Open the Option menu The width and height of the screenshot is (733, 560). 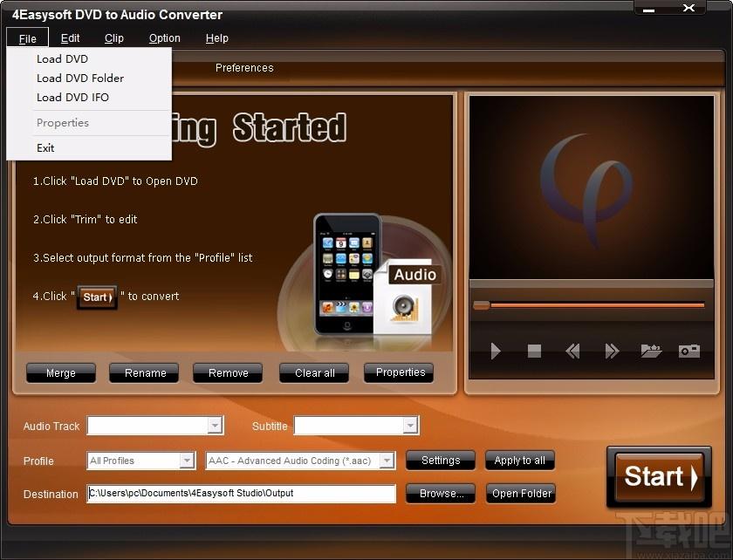[165, 38]
